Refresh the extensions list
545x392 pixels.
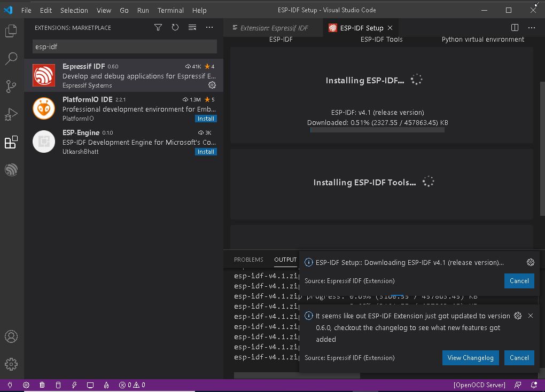click(x=175, y=27)
